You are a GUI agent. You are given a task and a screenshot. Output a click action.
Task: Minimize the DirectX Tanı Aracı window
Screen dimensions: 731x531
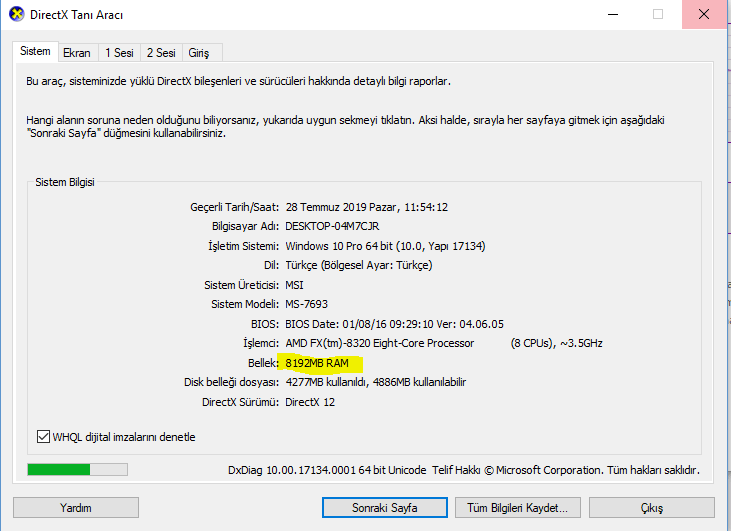coord(613,14)
